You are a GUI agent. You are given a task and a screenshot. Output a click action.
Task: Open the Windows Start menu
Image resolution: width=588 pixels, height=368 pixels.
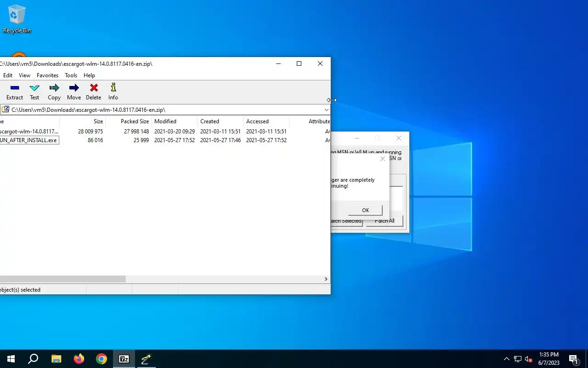11,359
